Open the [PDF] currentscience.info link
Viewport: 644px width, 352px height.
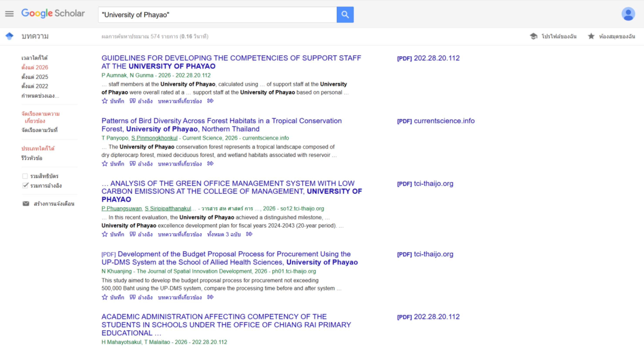pos(436,121)
